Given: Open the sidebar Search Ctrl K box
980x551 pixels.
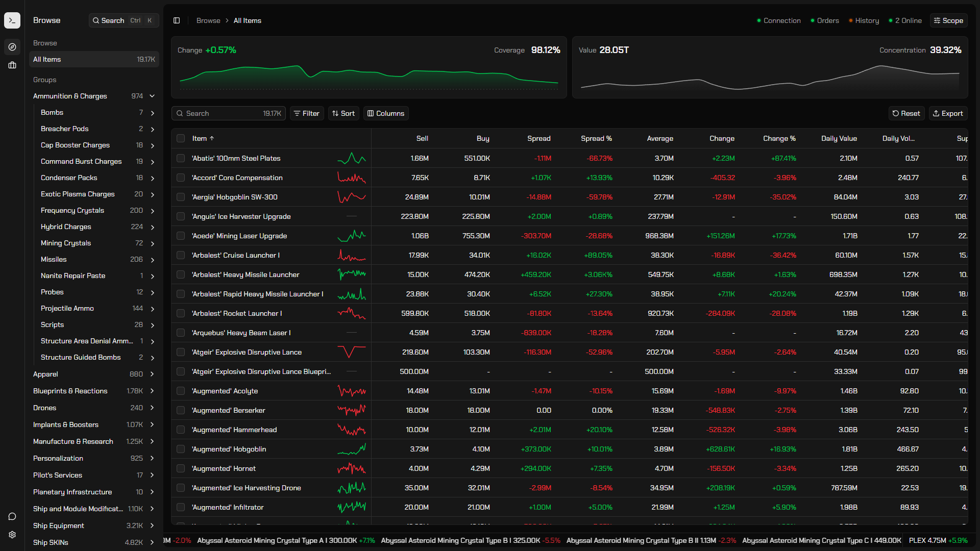Looking at the screenshot, I should 124,20.
